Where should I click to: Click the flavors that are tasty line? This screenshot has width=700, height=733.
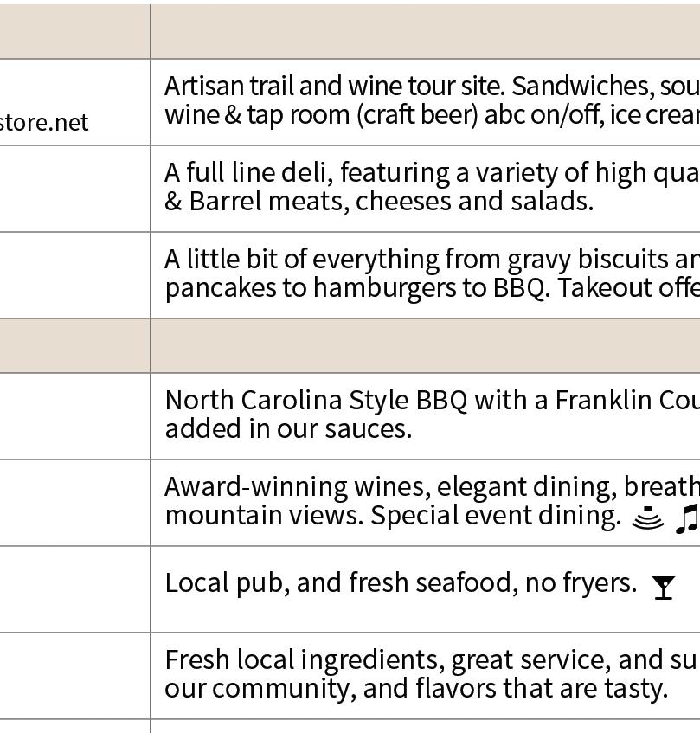tap(417, 687)
